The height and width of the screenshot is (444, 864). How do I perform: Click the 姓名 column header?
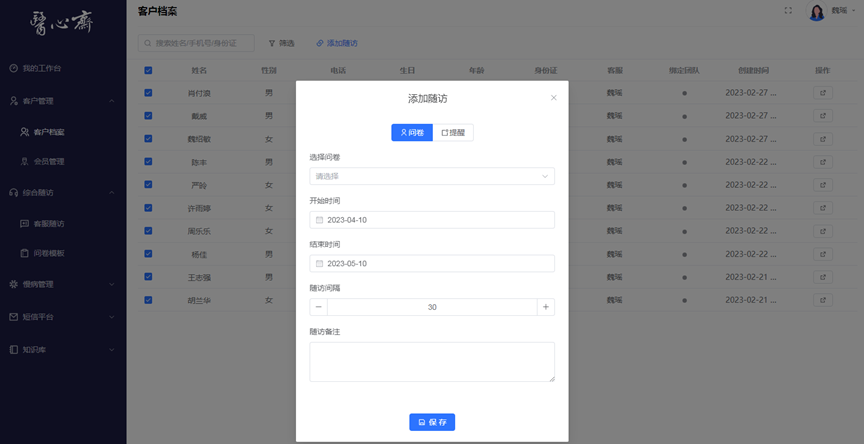[x=199, y=71]
